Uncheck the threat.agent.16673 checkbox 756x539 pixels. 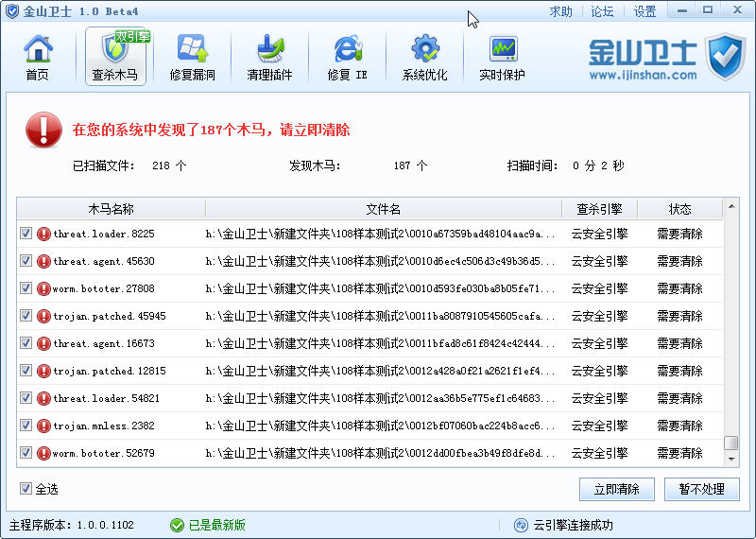26,343
